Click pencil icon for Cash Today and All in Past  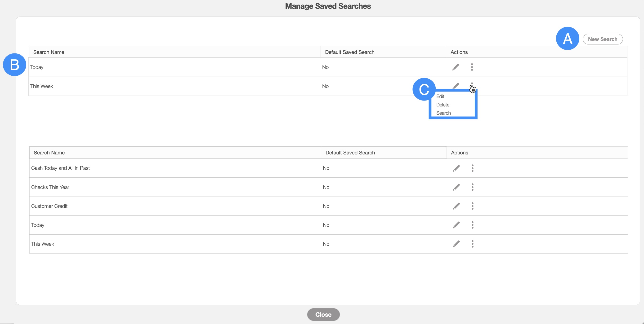(x=456, y=168)
